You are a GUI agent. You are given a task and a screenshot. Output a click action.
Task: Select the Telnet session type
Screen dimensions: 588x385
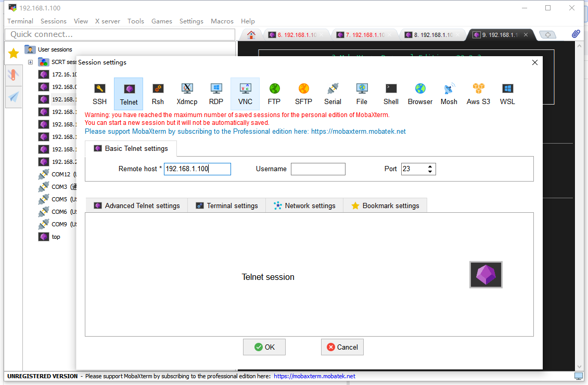point(129,94)
